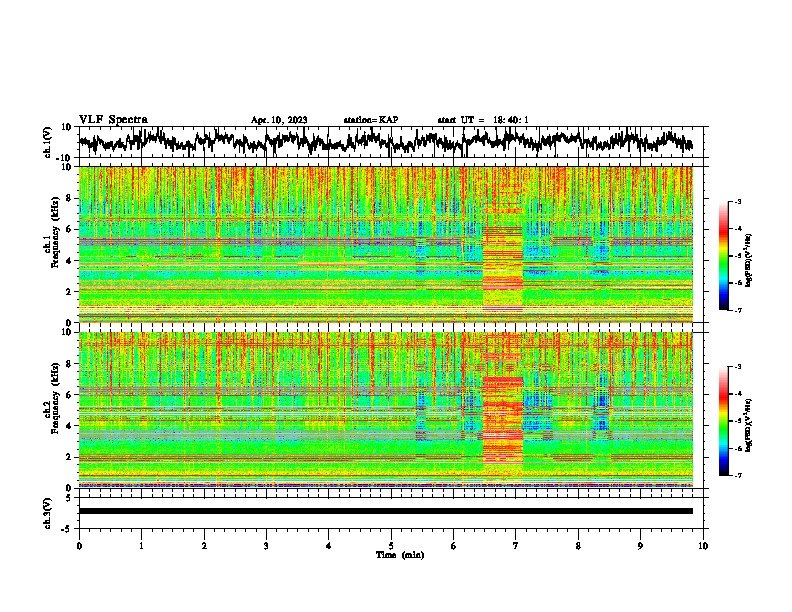The height and width of the screenshot is (612, 792).
Task: Click the "8" kHz tick on ch.1 frequency axis
Action: tap(71, 198)
